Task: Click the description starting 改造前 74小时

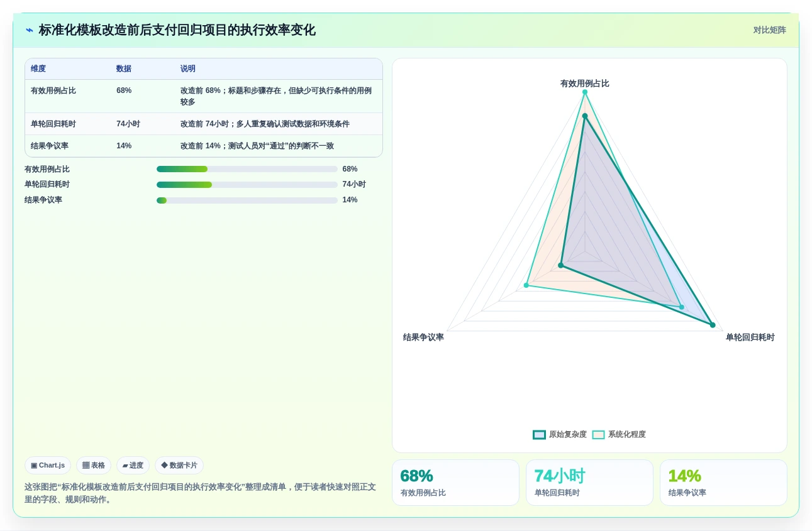Action: pos(265,124)
